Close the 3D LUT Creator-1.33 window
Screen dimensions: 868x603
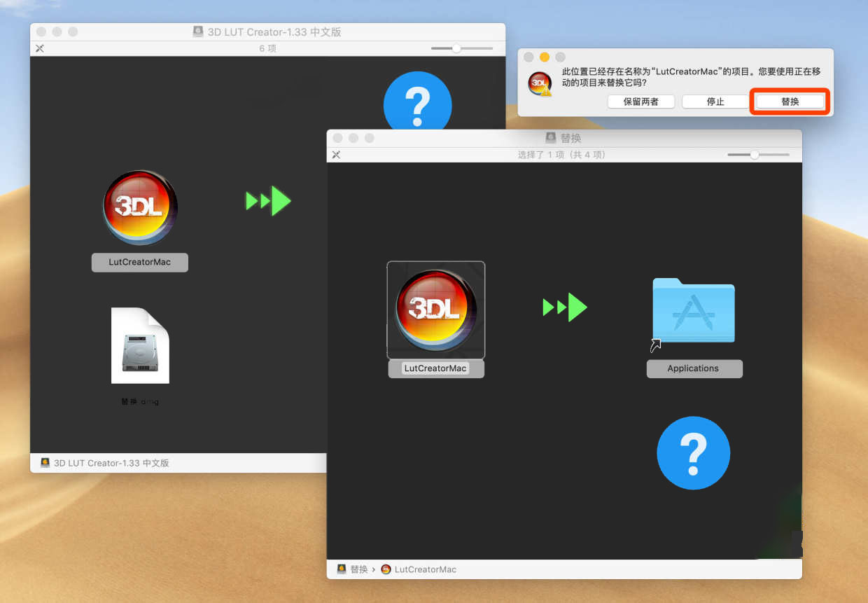point(41,32)
